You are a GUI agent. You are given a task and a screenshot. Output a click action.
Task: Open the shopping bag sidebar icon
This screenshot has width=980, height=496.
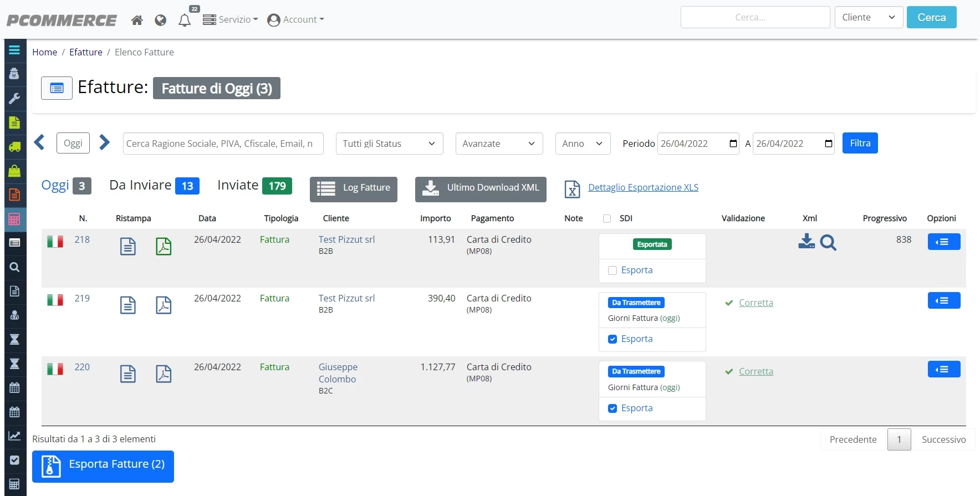pyautogui.click(x=14, y=171)
